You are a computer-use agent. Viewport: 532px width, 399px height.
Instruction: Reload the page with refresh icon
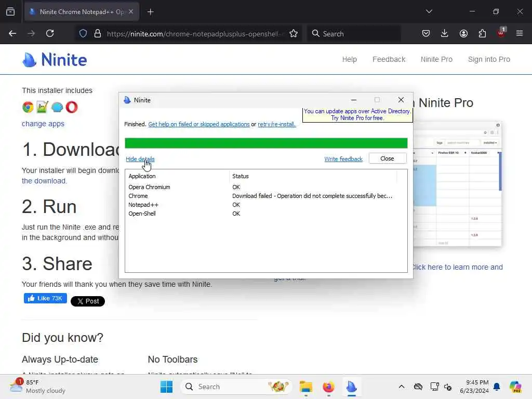[50, 34]
